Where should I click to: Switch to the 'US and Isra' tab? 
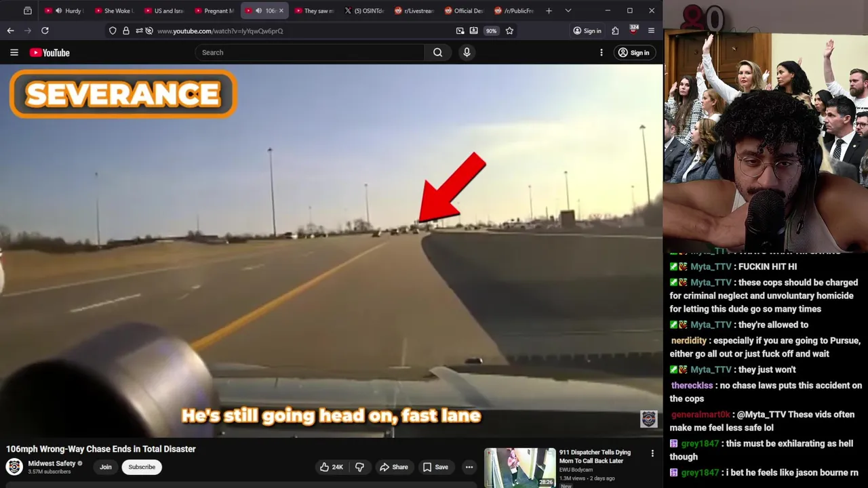163,11
